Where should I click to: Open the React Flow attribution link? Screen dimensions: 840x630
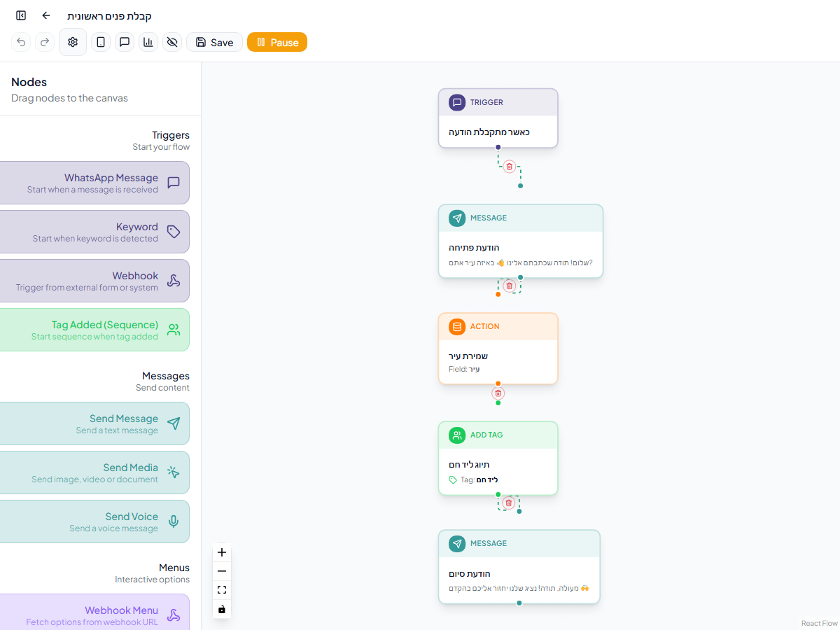[820, 623]
